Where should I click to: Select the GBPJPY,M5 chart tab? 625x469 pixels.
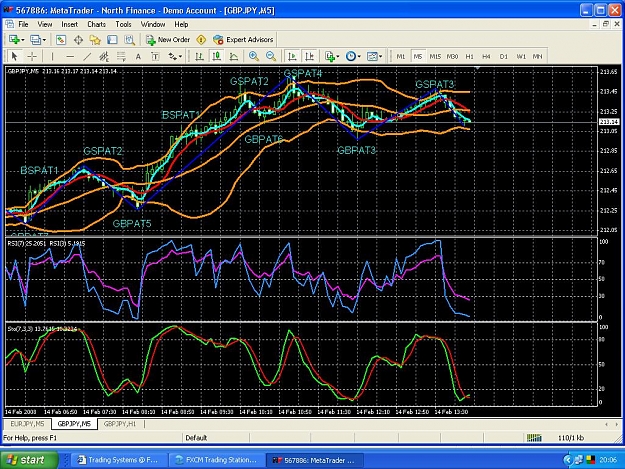pos(74,424)
